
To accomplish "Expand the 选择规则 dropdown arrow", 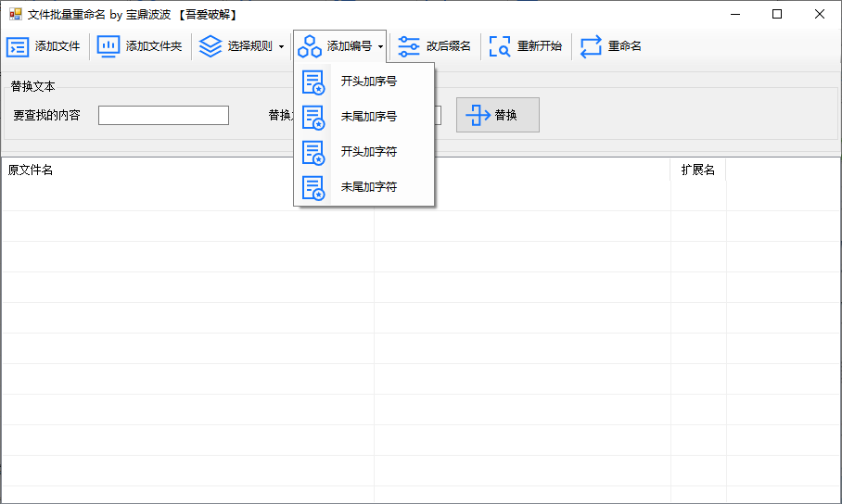I will (x=281, y=46).
